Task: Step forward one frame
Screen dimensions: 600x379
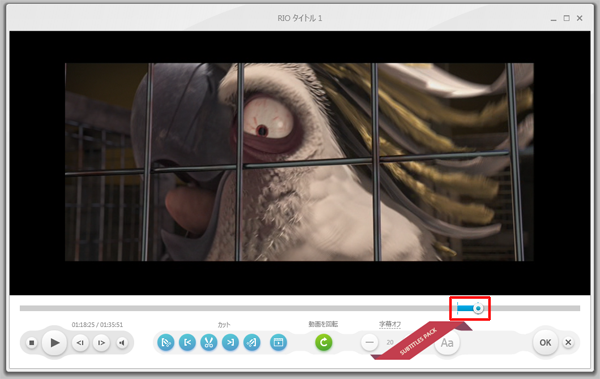Action: [101, 343]
